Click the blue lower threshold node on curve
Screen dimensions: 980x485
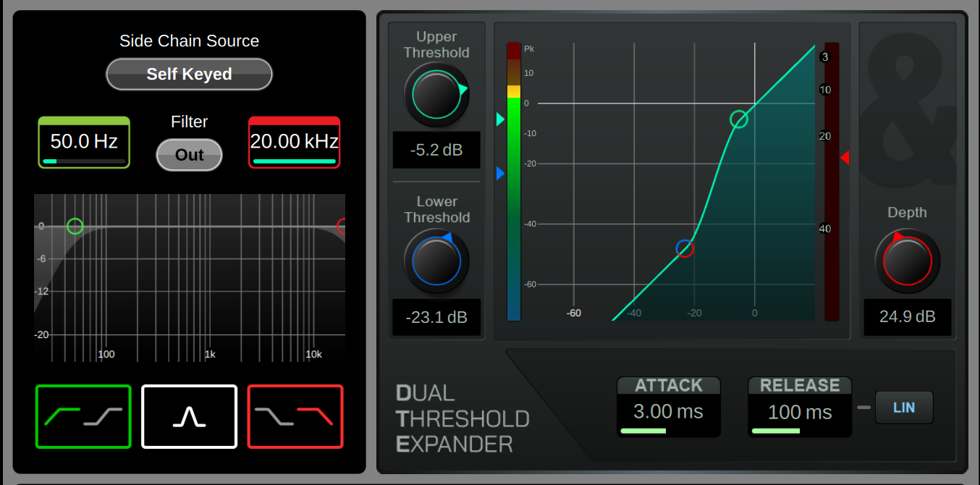pyautogui.click(x=685, y=249)
